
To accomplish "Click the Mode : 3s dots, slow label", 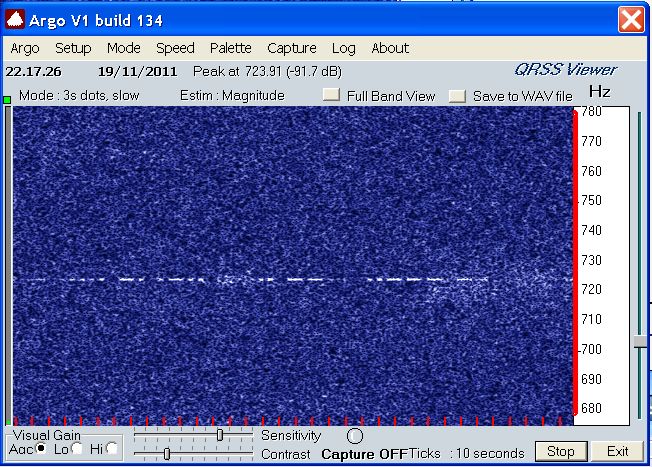I will click(x=79, y=96).
